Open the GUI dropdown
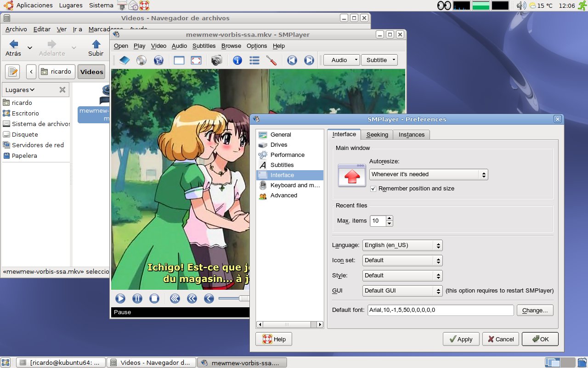This screenshot has height=368, width=588. pyautogui.click(x=402, y=291)
